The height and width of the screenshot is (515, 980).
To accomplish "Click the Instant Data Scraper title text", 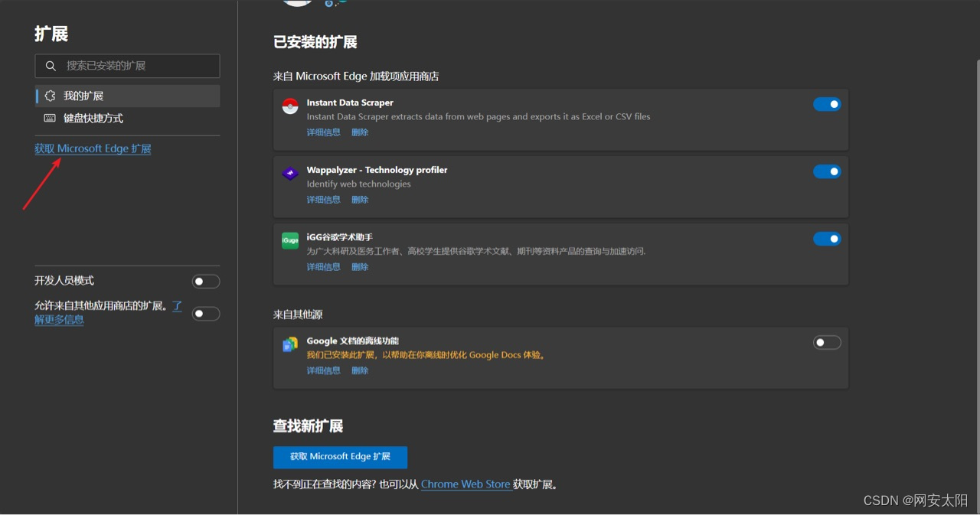I will coord(350,103).
